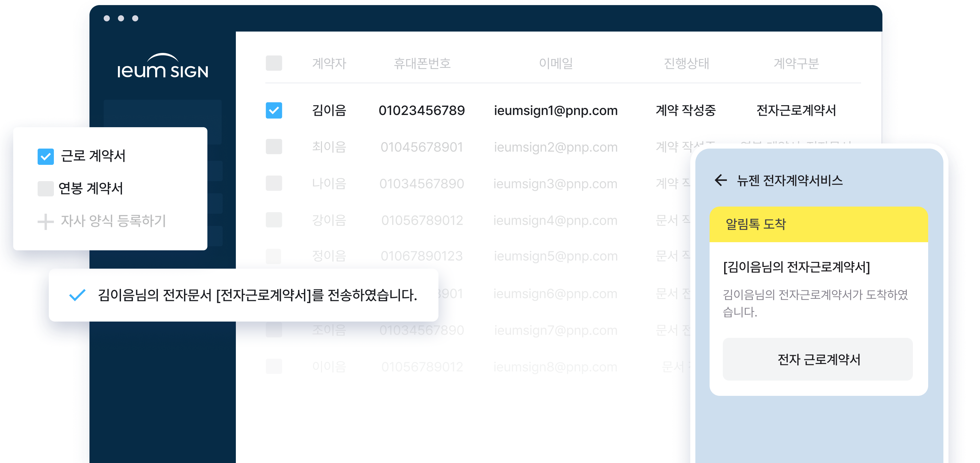Click the 계약자 column header
Image resolution: width=980 pixels, height=463 pixels.
(x=329, y=63)
